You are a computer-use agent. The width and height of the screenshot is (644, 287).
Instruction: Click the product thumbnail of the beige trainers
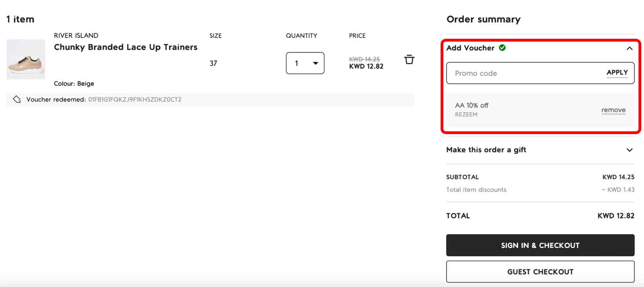26,59
